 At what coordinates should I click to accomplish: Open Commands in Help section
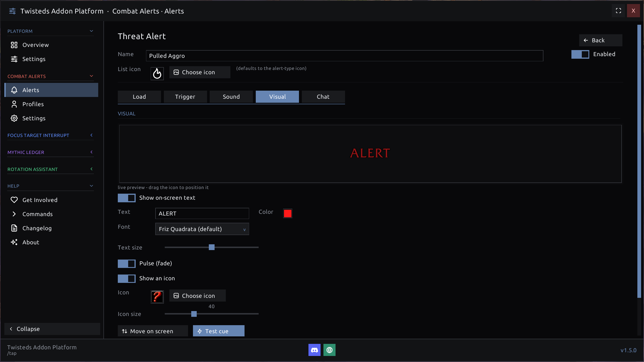[51, 214]
